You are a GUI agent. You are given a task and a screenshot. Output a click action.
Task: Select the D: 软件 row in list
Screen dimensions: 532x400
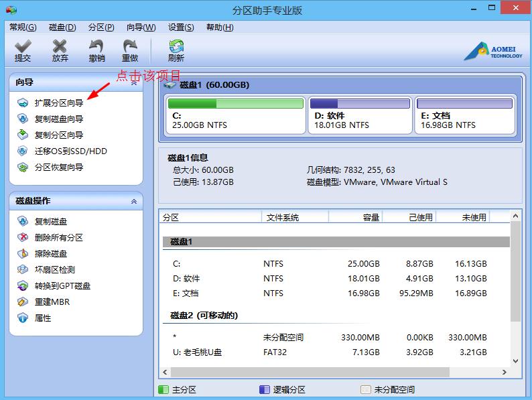pos(336,278)
